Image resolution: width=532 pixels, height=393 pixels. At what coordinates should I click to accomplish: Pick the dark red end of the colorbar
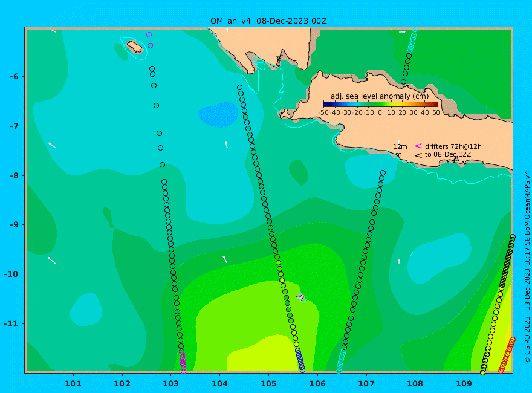point(435,104)
